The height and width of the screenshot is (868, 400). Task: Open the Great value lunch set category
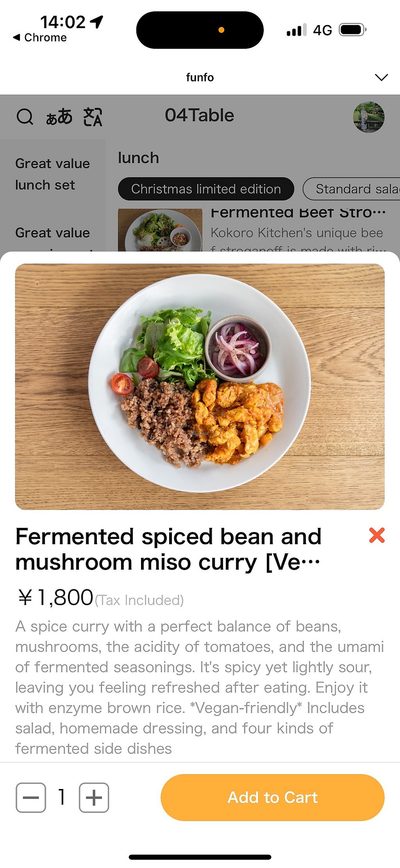pyautogui.click(x=52, y=174)
